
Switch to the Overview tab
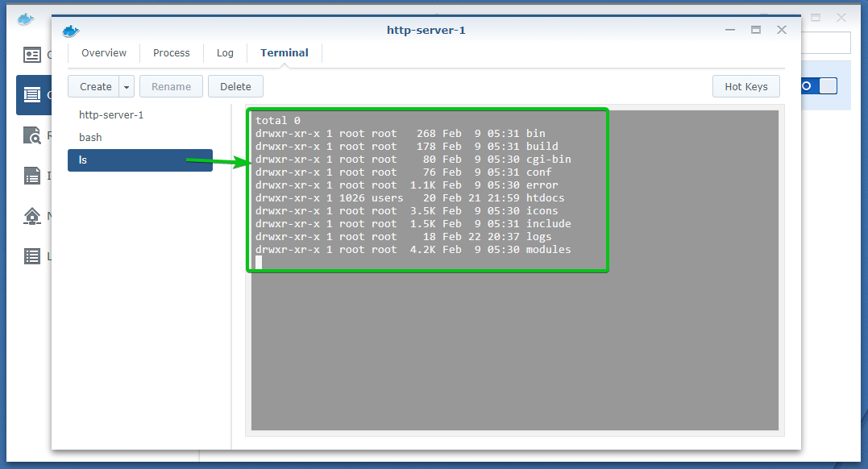click(103, 52)
